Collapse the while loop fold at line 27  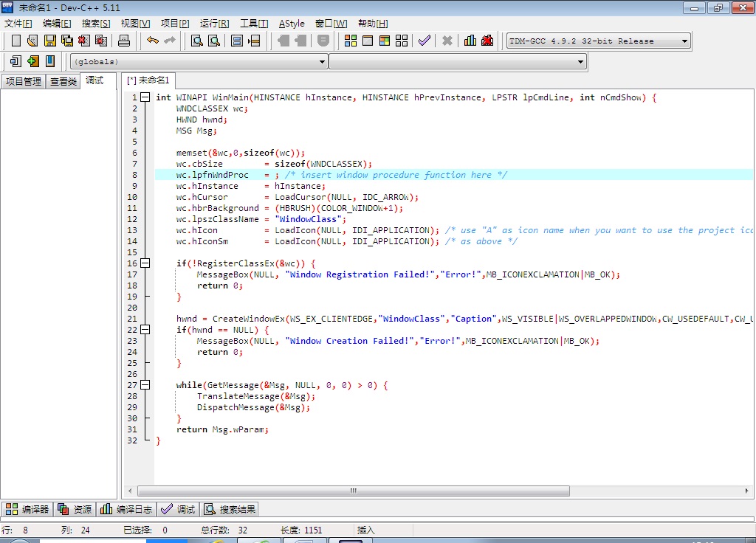[x=145, y=385]
